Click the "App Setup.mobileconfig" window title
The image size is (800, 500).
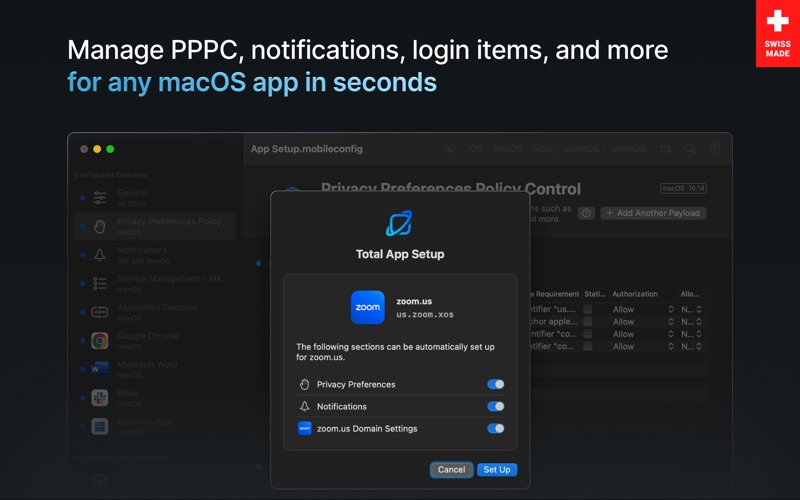coord(307,149)
